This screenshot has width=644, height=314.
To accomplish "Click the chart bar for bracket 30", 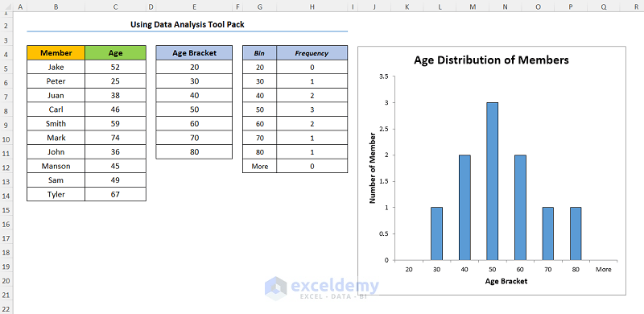I will pyautogui.click(x=436, y=233).
